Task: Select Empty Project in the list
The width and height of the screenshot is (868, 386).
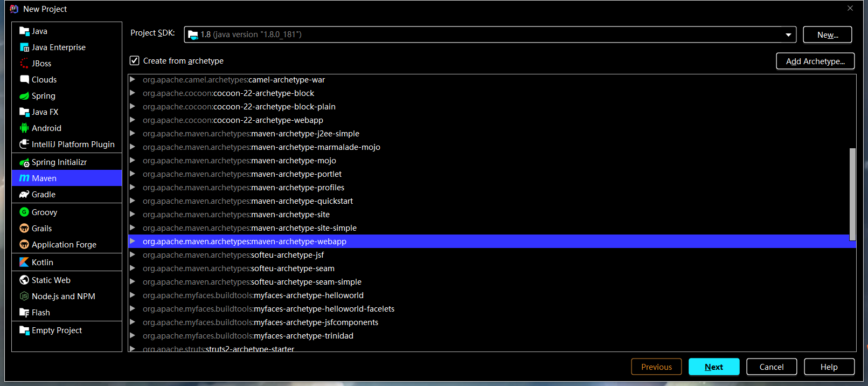Action: point(67,330)
